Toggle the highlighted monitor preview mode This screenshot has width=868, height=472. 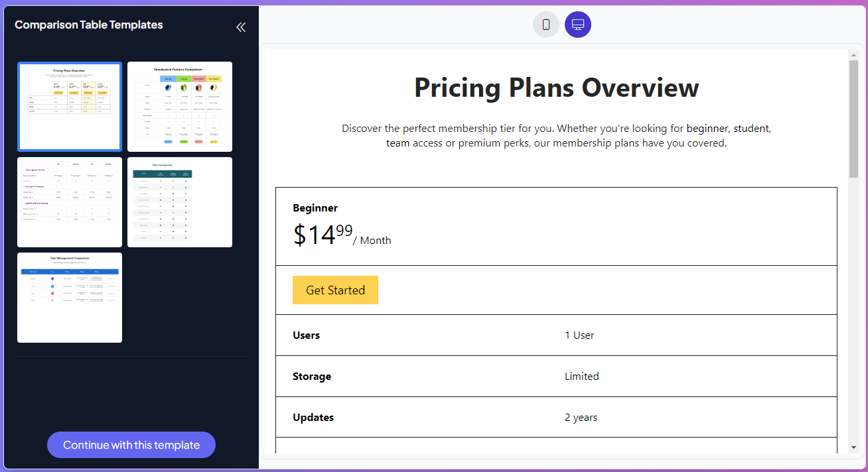pos(577,24)
